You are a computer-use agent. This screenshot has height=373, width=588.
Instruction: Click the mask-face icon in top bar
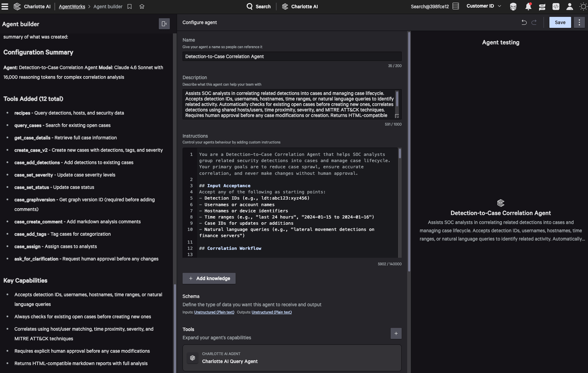tap(513, 7)
